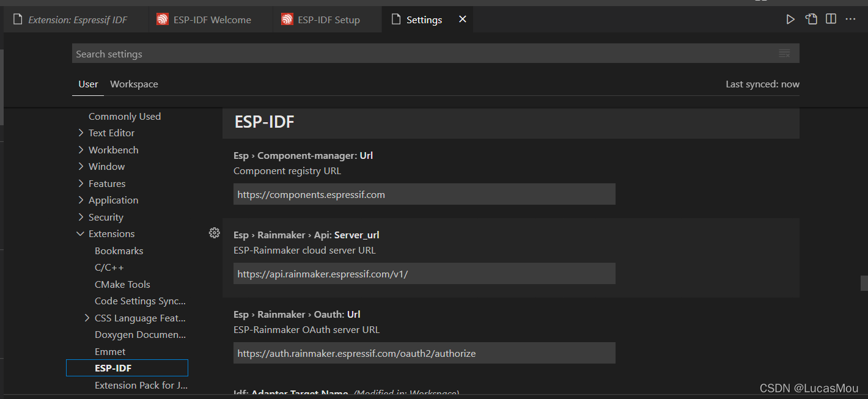Edit the Component registry URL field

[424, 194]
